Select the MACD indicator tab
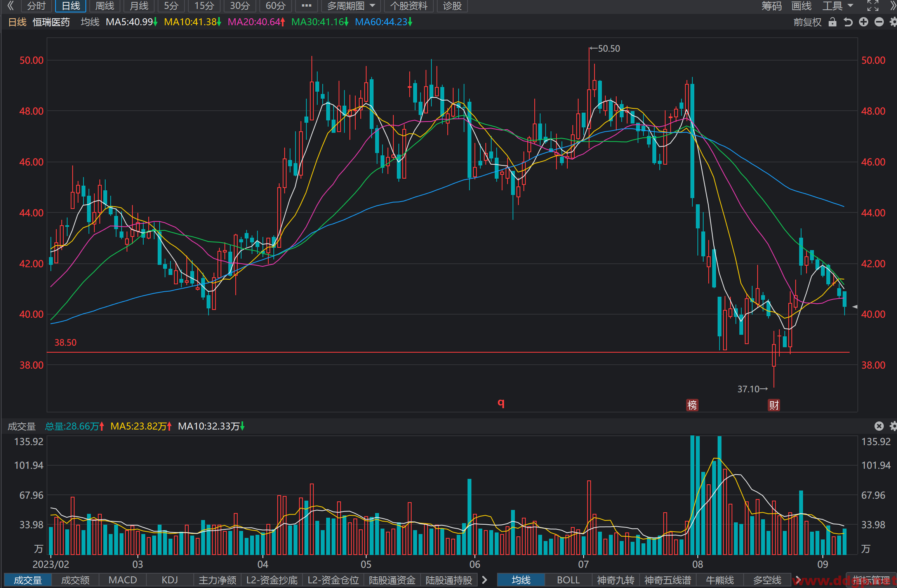This screenshot has height=588, width=897. click(x=123, y=580)
